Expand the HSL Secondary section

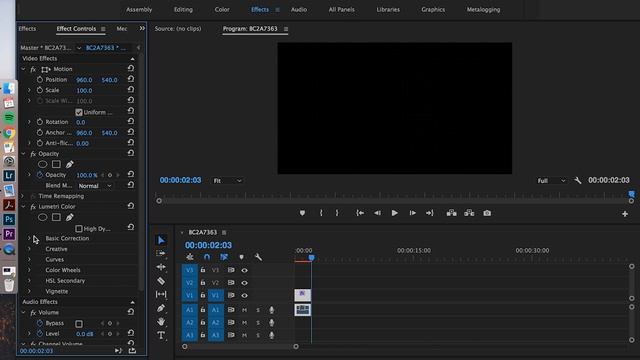[29, 280]
